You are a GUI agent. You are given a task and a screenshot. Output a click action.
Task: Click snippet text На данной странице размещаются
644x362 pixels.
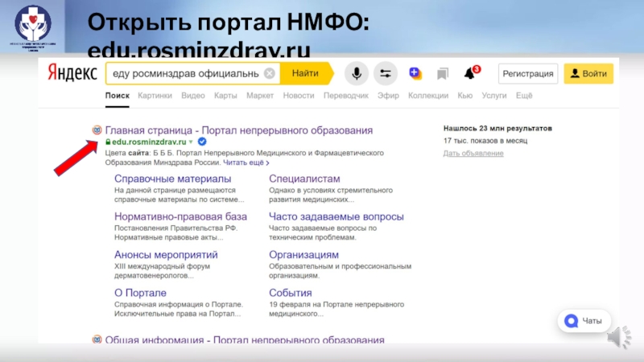click(x=175, y=190)
